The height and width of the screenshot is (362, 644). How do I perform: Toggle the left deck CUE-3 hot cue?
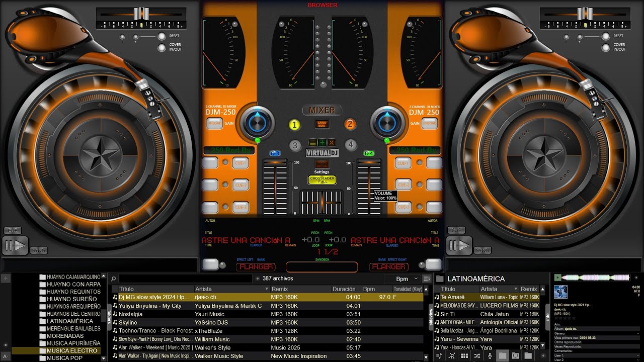coord(240,207)
